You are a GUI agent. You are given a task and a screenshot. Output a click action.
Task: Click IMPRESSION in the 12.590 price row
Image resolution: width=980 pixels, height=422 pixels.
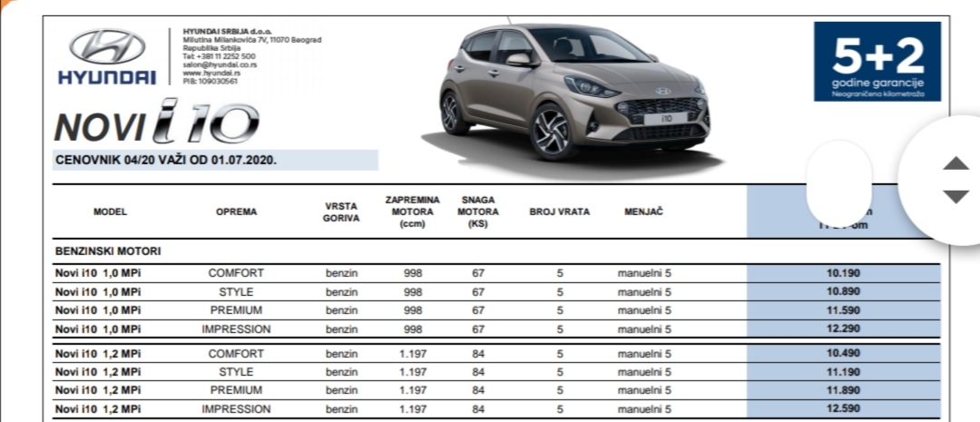[236, 409]
